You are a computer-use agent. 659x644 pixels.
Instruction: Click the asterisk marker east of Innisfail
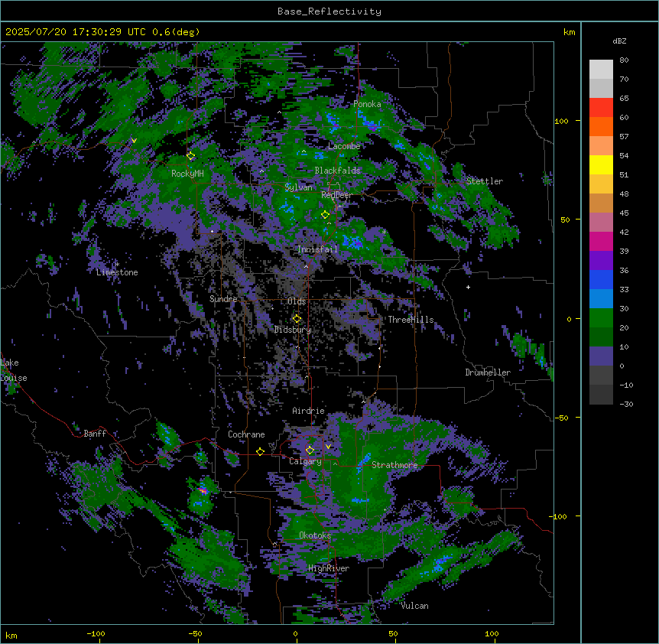[x=384, y=232]
